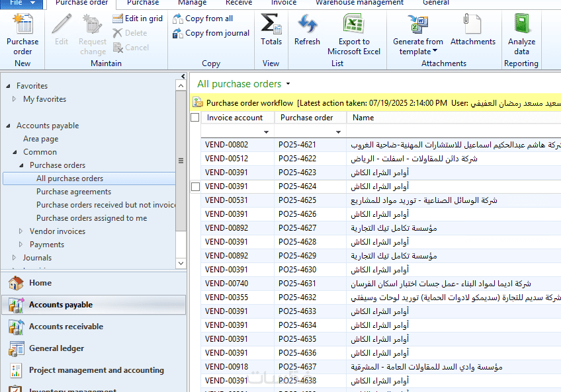Sort by Purchase order column header

(x=310, y=118)
